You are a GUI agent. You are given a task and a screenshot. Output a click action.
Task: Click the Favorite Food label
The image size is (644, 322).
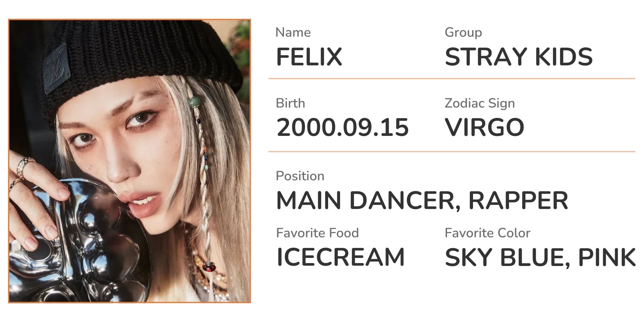pos(317,233)
